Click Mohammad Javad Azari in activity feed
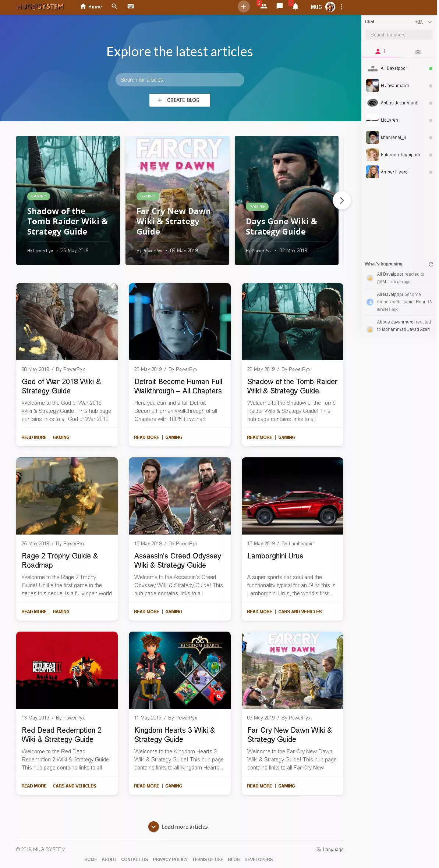The height and width of the screenshot is (868, 439). coord(406,329)
